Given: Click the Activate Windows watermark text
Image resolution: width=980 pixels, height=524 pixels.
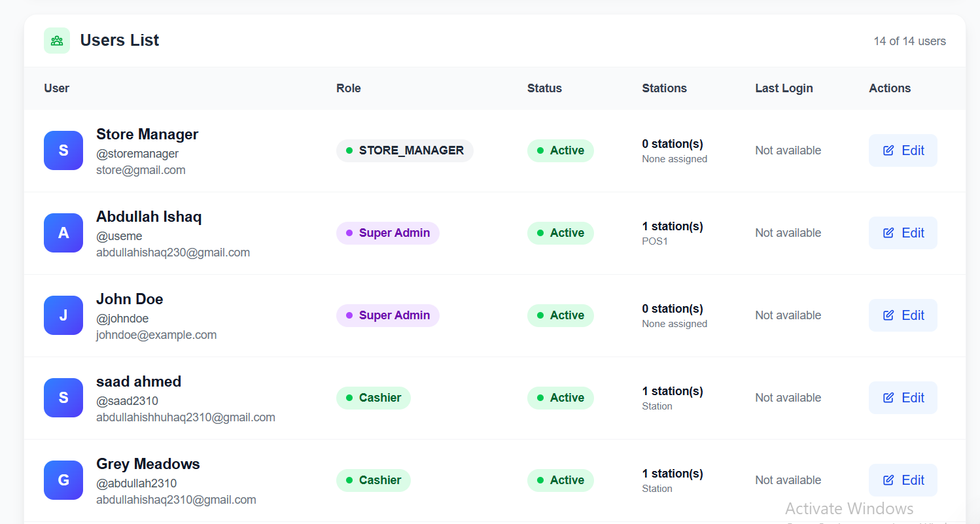Looking at the screenshot, I should tap(849, 508).
